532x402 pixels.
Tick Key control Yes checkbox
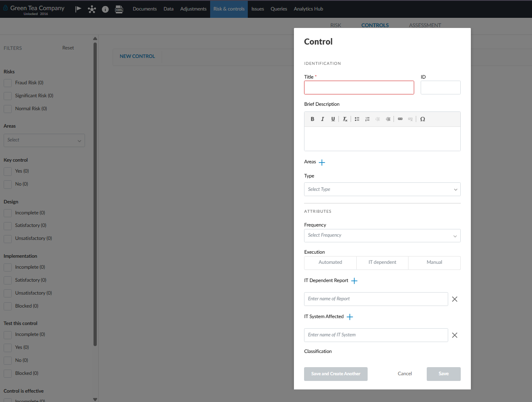coord(8,171)
